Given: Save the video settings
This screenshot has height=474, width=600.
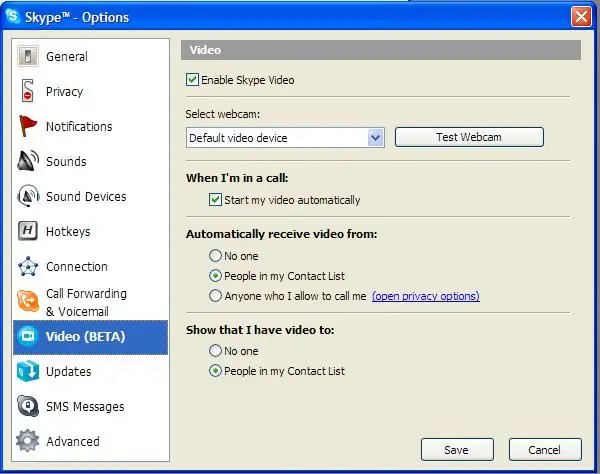Looking at the screenshot, I should (x=457, y=450).
